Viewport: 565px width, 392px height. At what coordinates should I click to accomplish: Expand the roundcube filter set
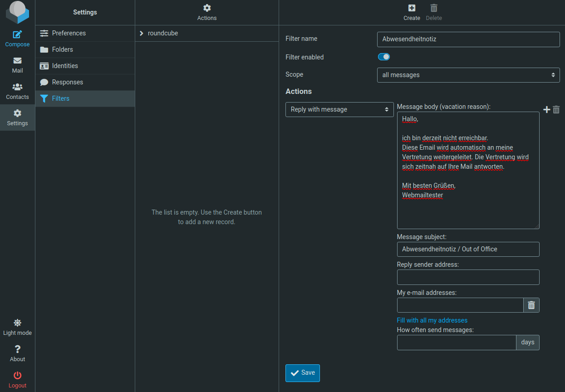(142, 33)
